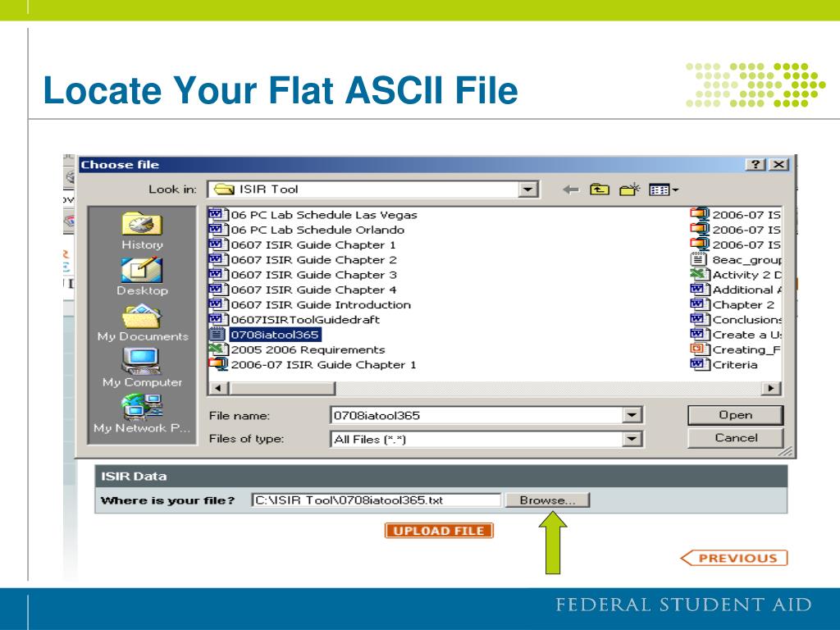
Task: Expand the File name dropdown arrow
Action: coord(632,415)
